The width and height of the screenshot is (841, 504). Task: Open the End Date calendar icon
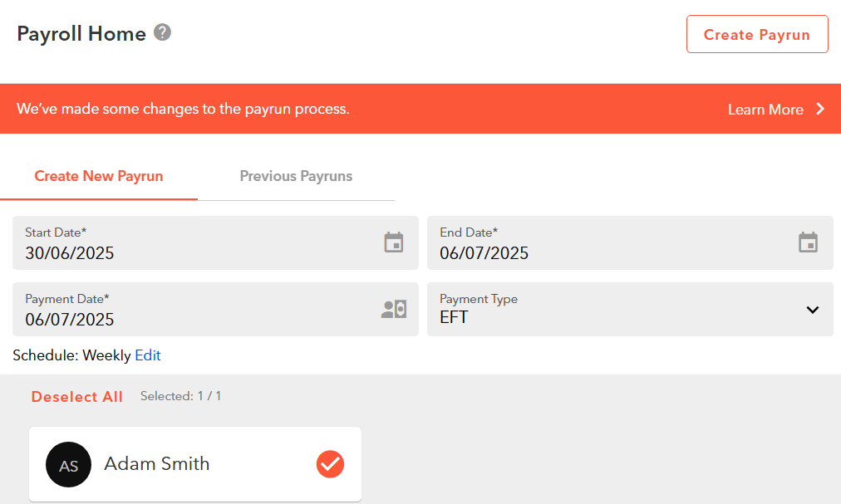click(x=808, y=242)
